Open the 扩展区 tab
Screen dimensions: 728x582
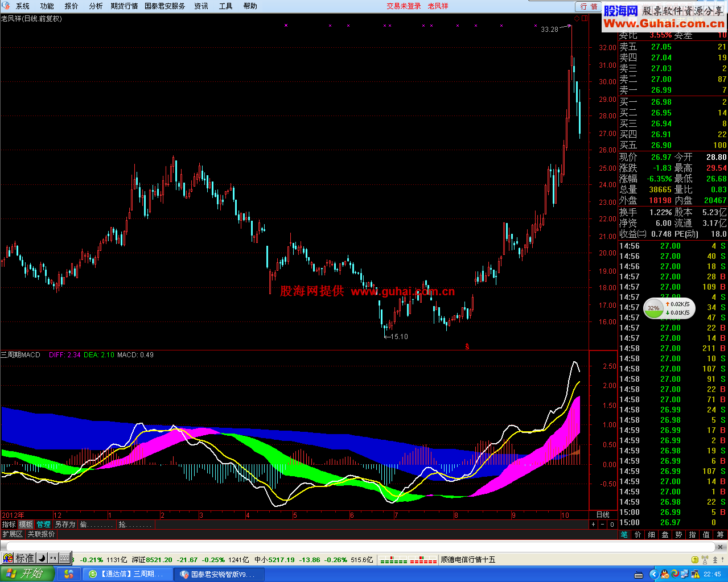click(13, 534)
